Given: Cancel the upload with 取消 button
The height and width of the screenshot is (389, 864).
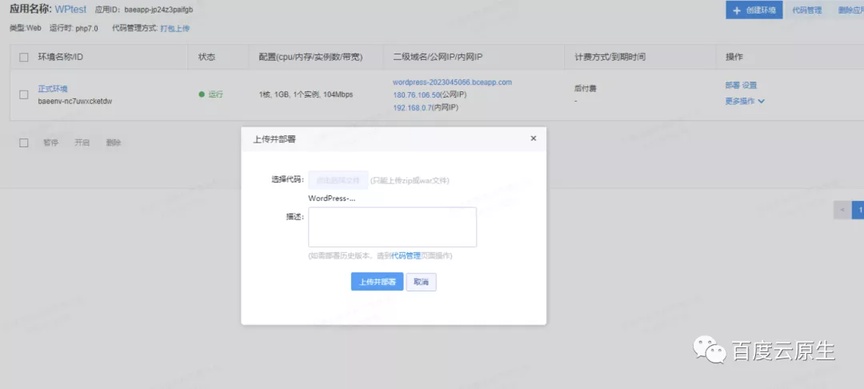Looking at the screenshot, I should coord(421,282).
